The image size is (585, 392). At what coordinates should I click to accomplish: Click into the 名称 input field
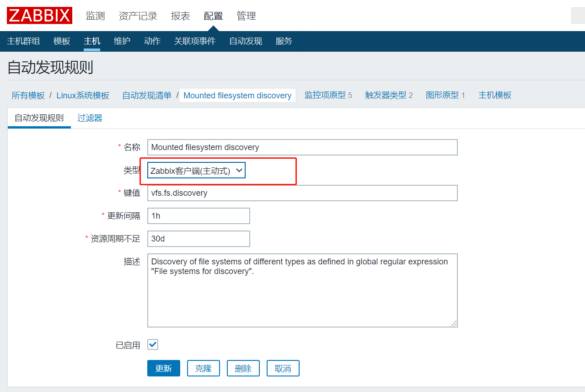(302, 147)
